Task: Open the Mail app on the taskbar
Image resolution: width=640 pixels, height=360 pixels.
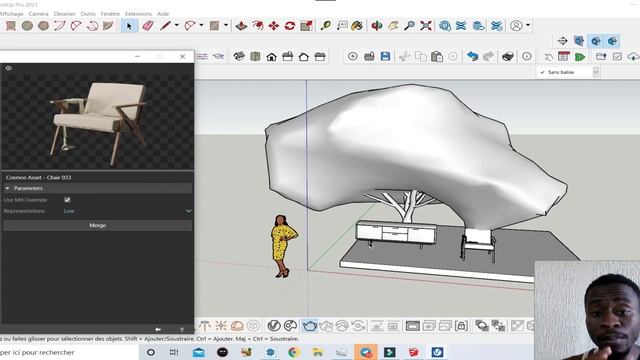Action: pos(199,352)
